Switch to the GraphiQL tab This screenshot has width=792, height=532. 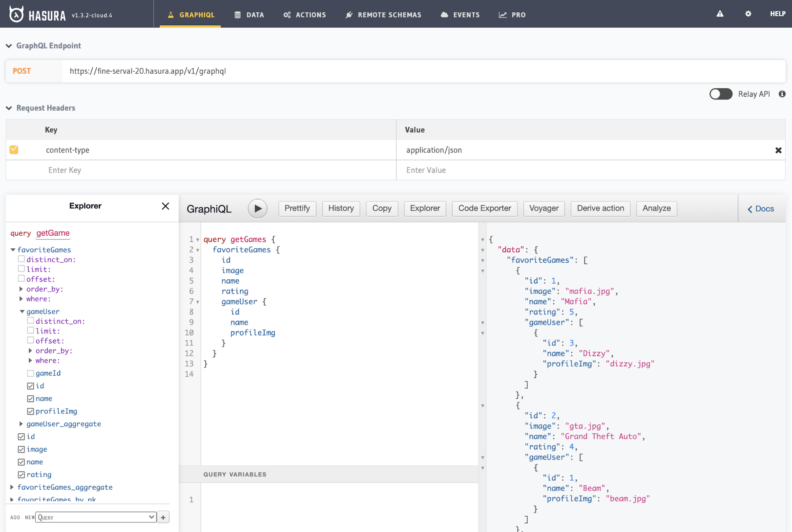190,15
